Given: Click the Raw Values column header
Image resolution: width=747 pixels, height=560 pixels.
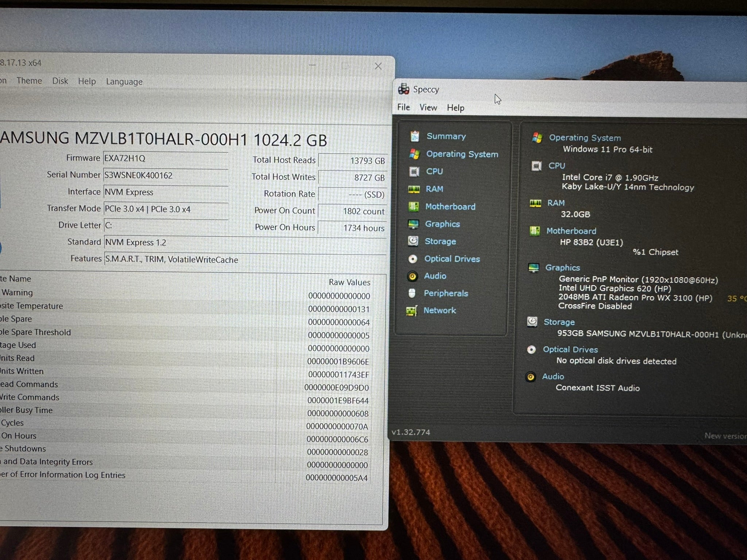Looking at the screenshot, I should click(349, 282).
